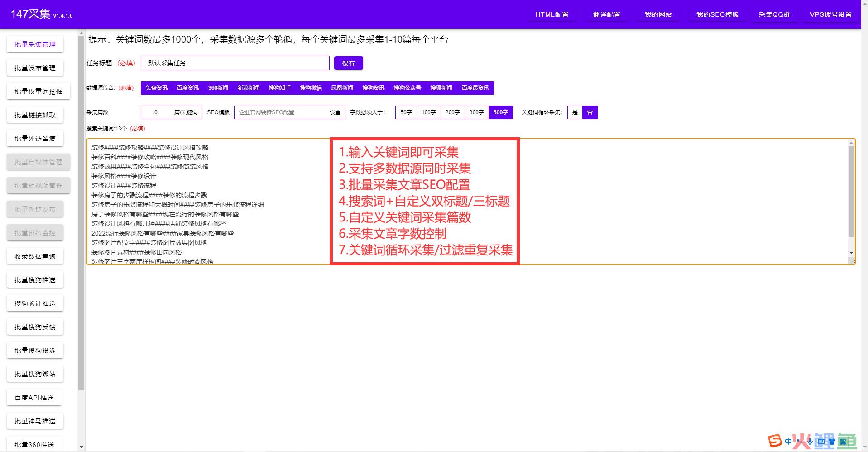The image size is (868, 452).
Task: Click the 任务标题 input field
Action: click(235, 63)
